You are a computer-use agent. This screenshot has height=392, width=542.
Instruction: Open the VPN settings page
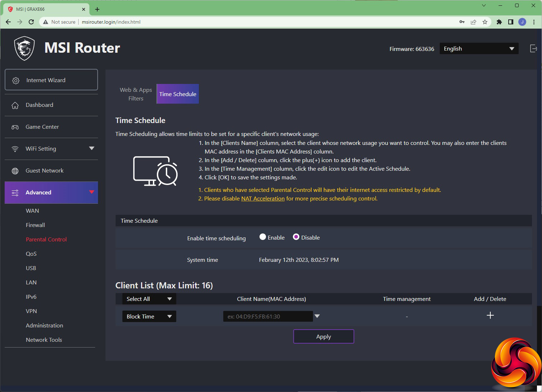(x=31, y=311)
